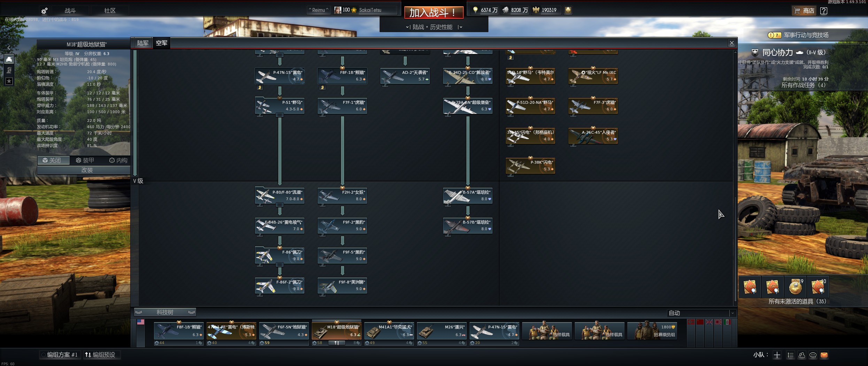This screenshot has width=868, height=366.
Task: Click the talisman icon under F8F-1B tree node
Action: point(323,87)
